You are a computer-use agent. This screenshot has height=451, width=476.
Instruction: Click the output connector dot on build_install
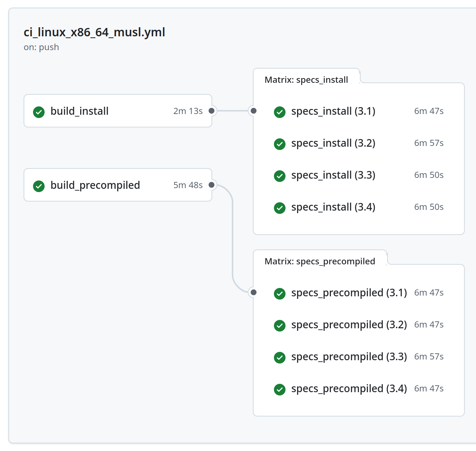tap(212, 111)
